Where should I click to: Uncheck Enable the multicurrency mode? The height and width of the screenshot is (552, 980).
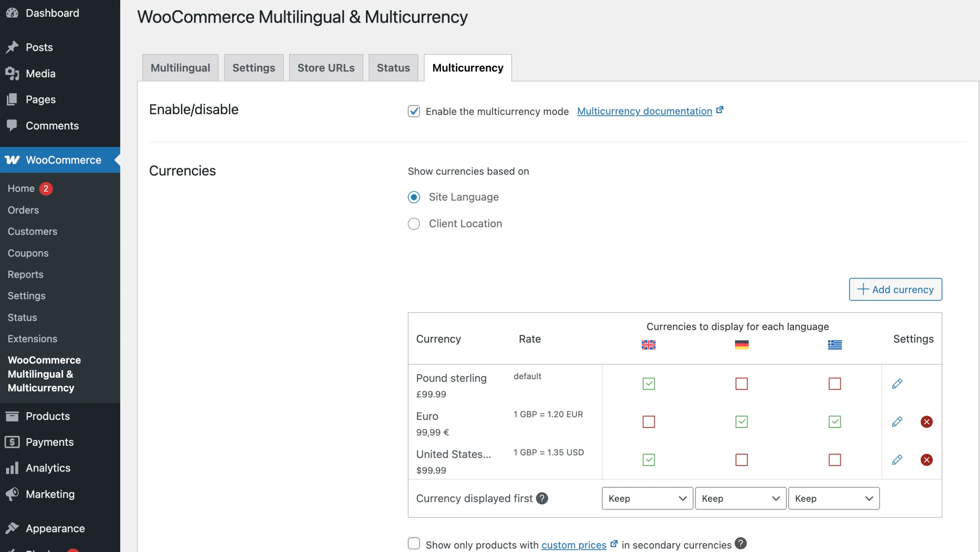[414, 111]
